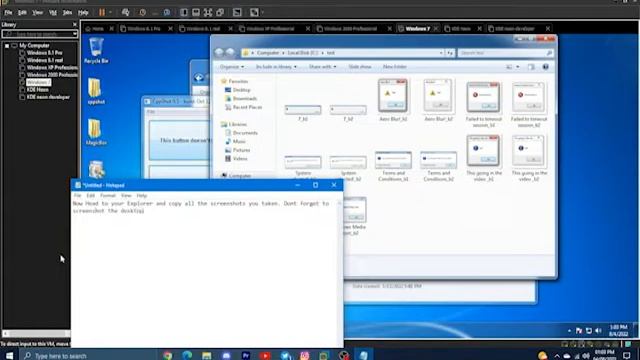Toggle the thumbnail bar toolbar icon
Screen dimensions: 640x360
pos(196,13)
